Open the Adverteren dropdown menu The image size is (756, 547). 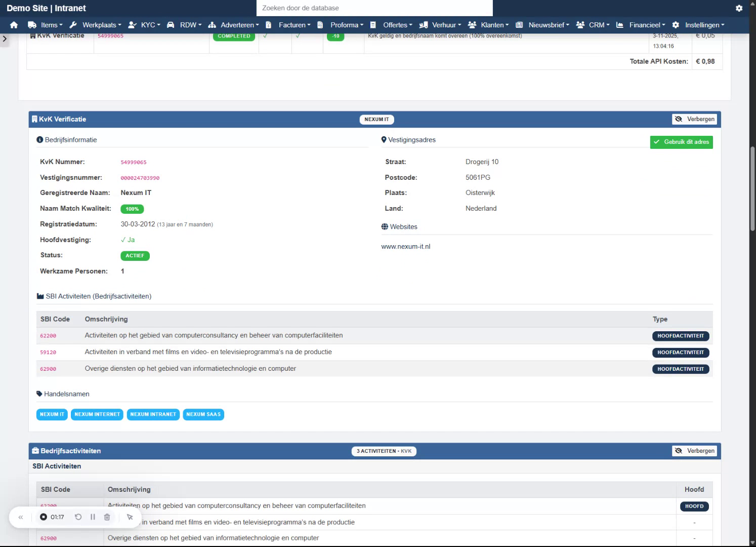(x=240, y=25)
